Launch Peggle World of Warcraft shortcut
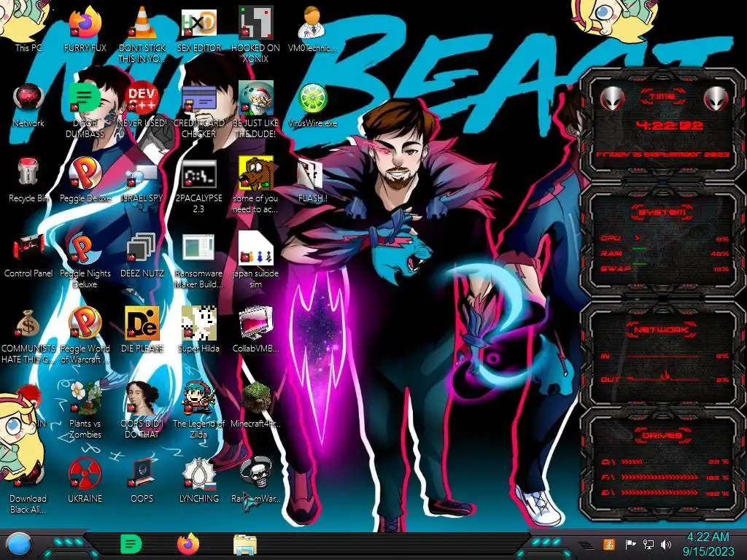Image resolution: width=747 pixels, height=560 pixels. [x=85, y=335]
